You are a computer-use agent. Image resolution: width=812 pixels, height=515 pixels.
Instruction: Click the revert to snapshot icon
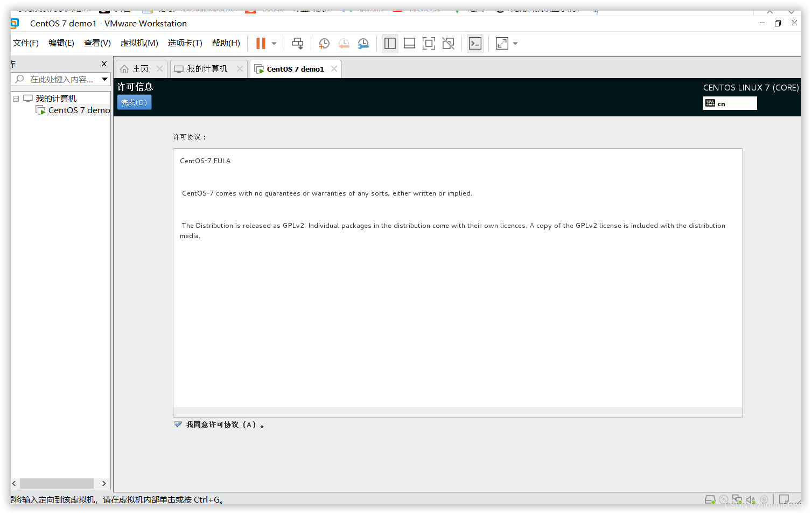point(344,44)
